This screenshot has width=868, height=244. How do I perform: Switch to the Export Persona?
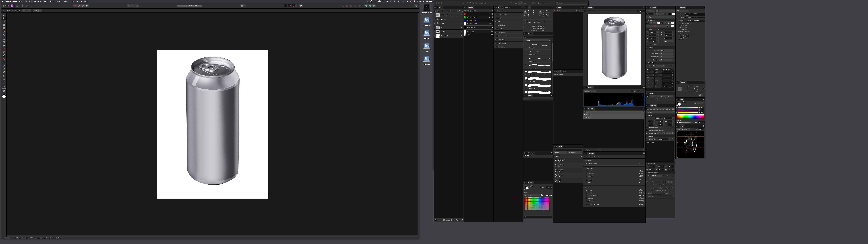pyautogui.click(x=32, y=6)
